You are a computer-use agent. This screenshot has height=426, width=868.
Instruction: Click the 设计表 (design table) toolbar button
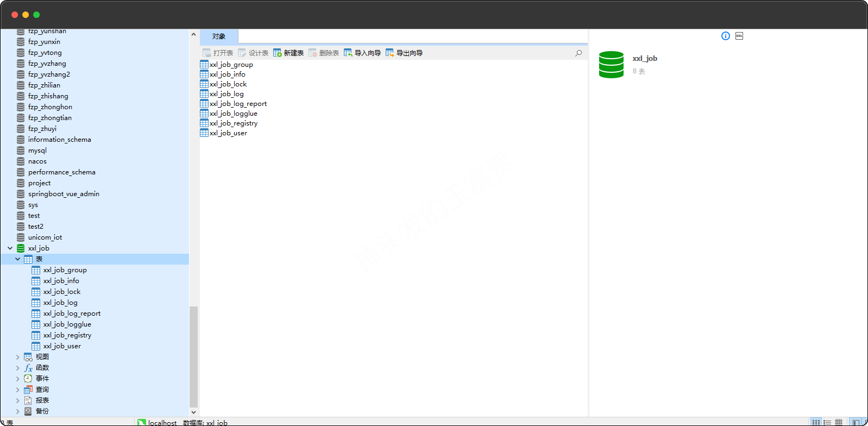253,53
